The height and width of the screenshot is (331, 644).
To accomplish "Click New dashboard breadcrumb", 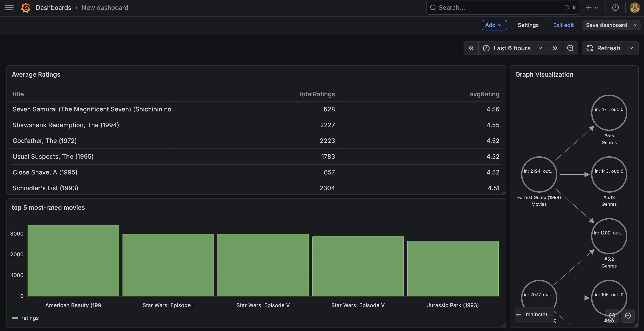I will tap(105, 8).
